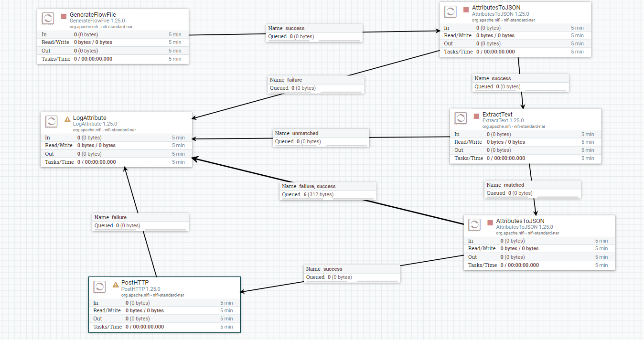Click the ExtractText processor icon
Screen dimensions: 644x340
pos(461,118)
